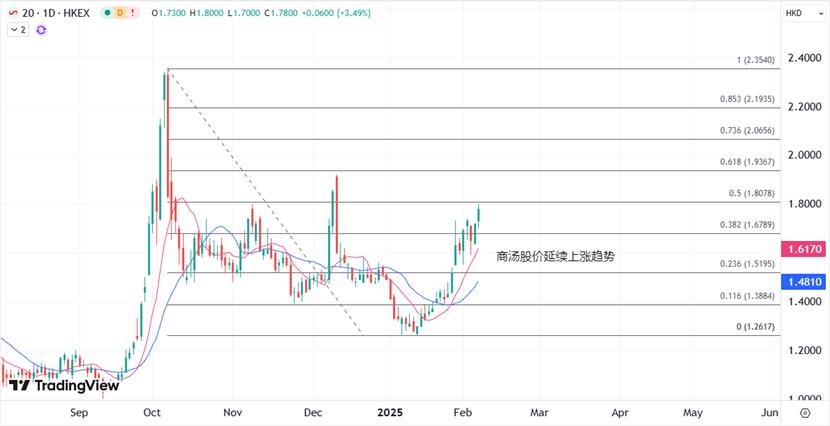Viewport: 830px width, 426px height.
Task: Click the red symbol logo beside 20
Action: [x=12, y=13]
